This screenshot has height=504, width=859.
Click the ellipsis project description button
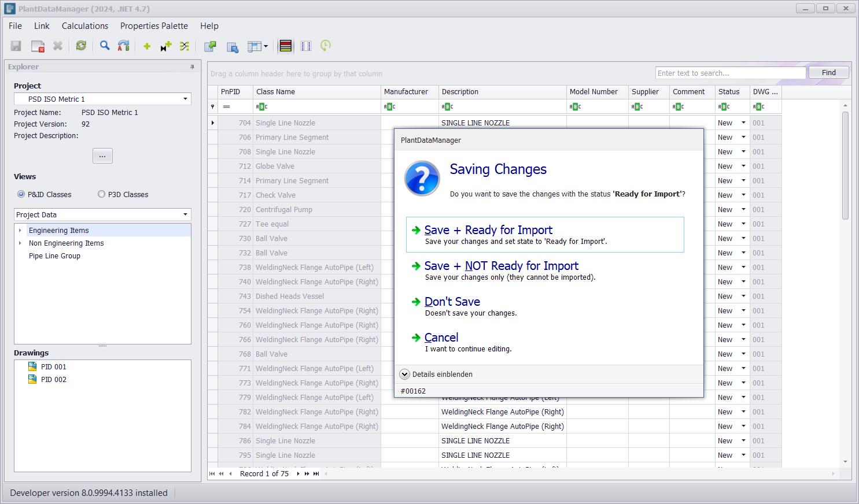point(102,156)
